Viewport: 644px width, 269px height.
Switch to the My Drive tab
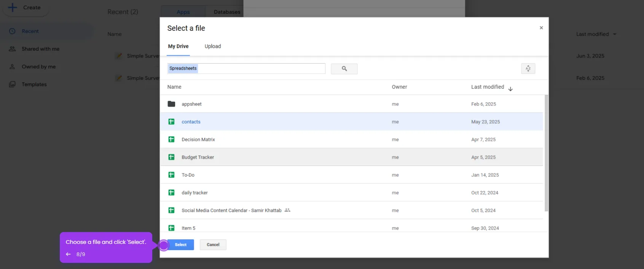(178, 46)
